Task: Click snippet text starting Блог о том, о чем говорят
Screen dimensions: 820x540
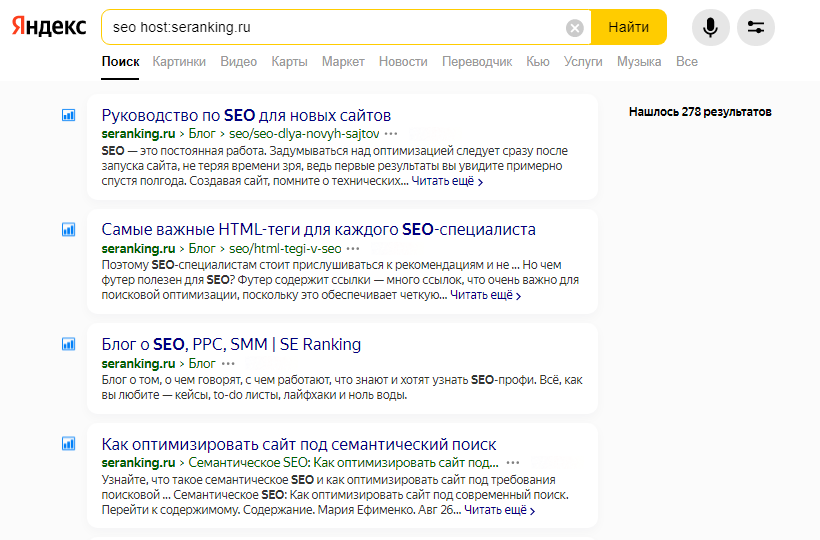Action: 342,387
